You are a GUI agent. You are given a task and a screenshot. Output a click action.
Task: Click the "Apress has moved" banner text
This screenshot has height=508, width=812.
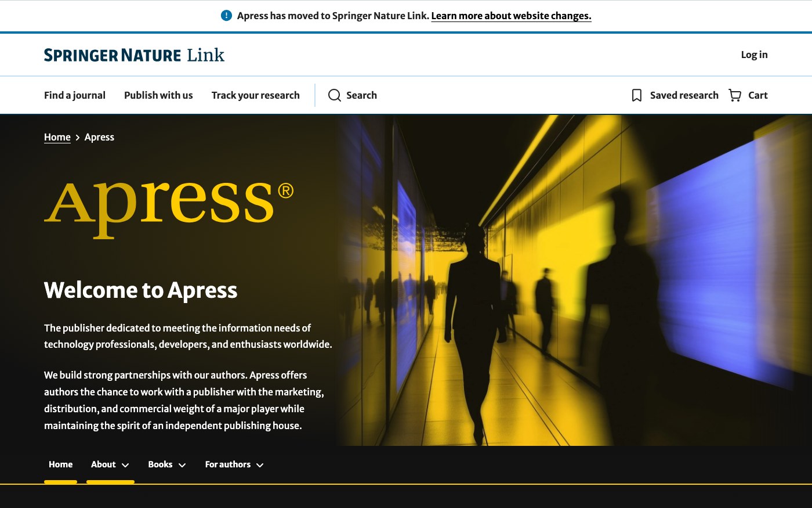tap(333, 16)
